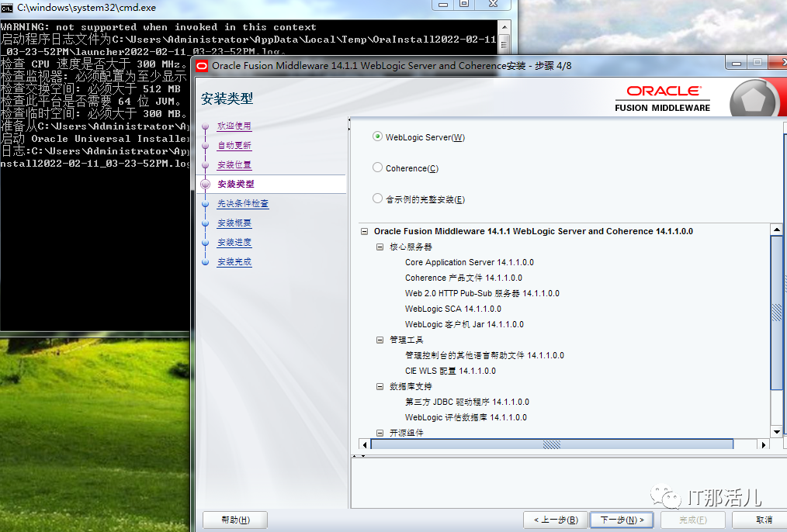Go back with 上一步(B) button

tap(555, 520)
